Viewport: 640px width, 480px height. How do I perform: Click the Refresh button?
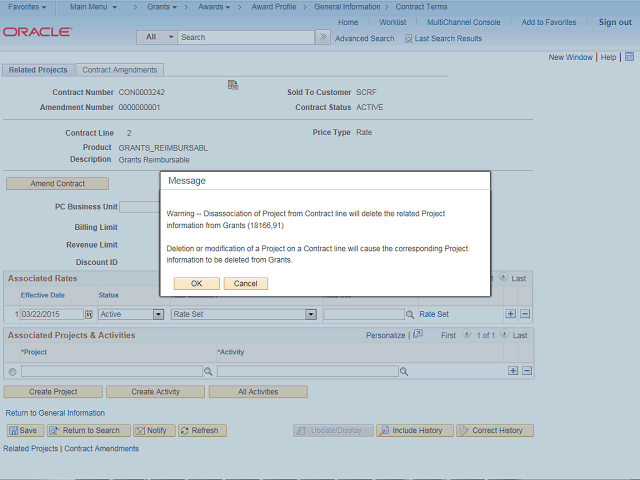202,430
